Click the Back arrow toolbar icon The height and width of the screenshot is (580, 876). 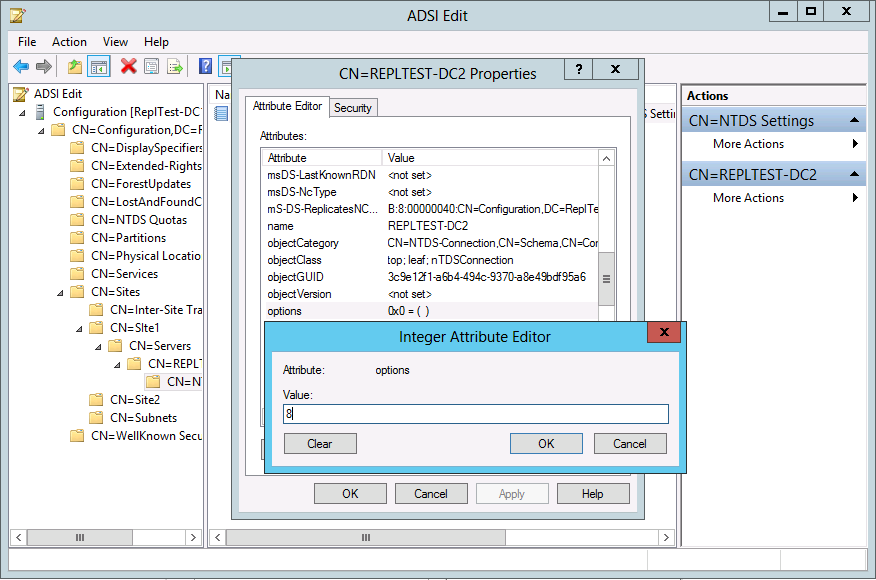point(21,67)
